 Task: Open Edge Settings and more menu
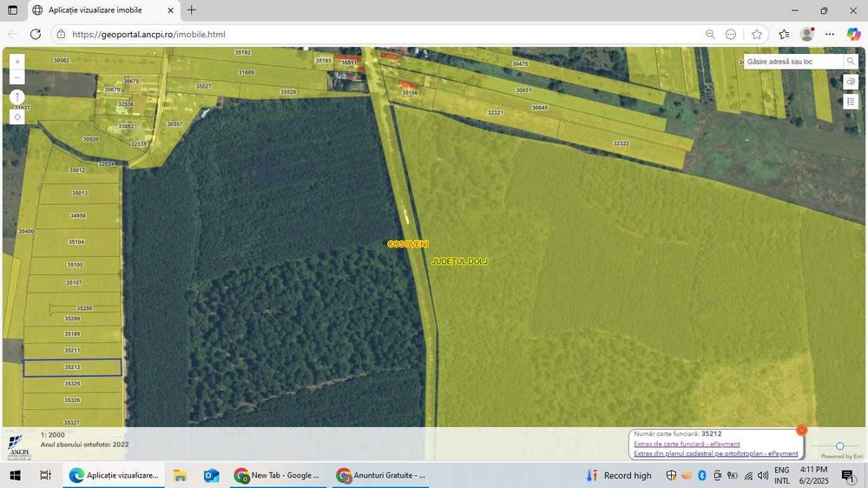[829, 35]
